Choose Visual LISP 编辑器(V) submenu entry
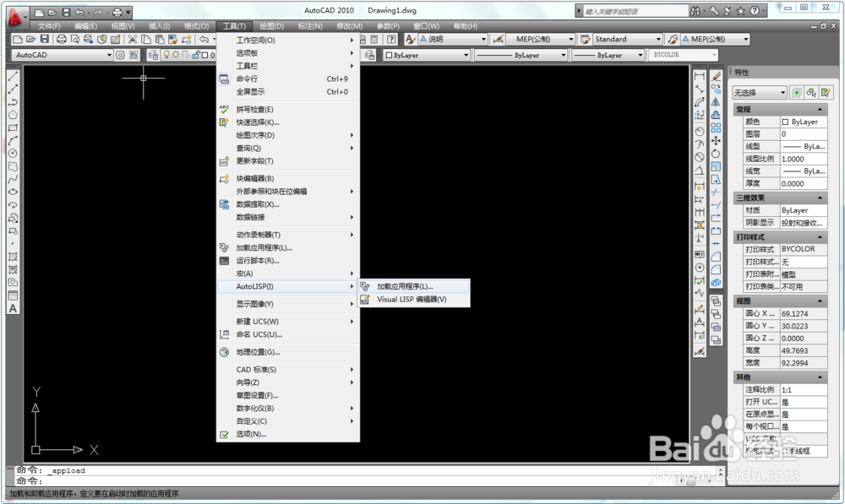Screen dimensions: 845x504 point(414,300)
